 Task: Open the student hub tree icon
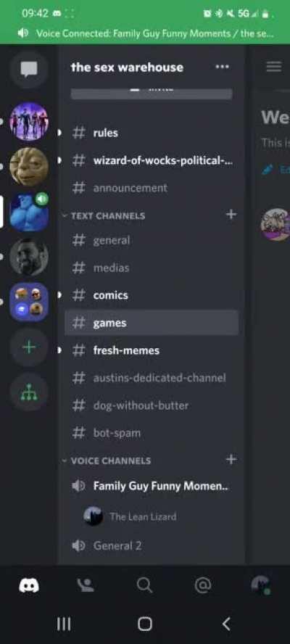pyautogui.click(x=29, y=392)
